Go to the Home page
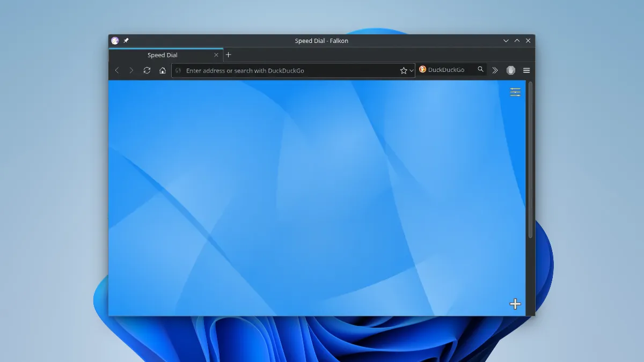Image resolution: width=644 pixels, height=362 pixels. [x=163, y=70]
